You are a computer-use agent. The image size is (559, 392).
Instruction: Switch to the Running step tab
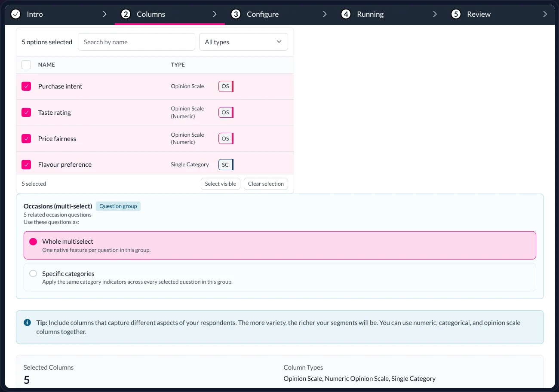390,14
